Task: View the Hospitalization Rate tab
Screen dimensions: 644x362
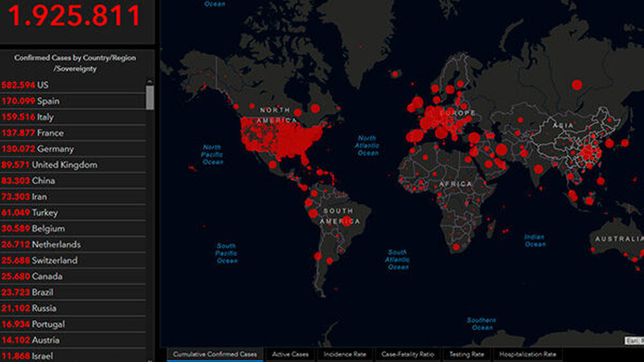Action: click(x=527, y=354)
